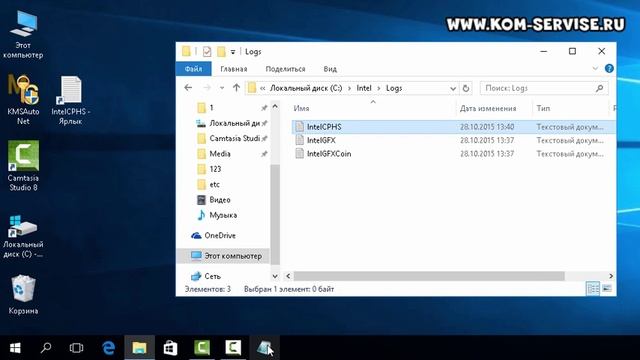Open the Файл ribbon tab
Image resolution: width=640 pixels, height=360 pixels.
(193, 69)
